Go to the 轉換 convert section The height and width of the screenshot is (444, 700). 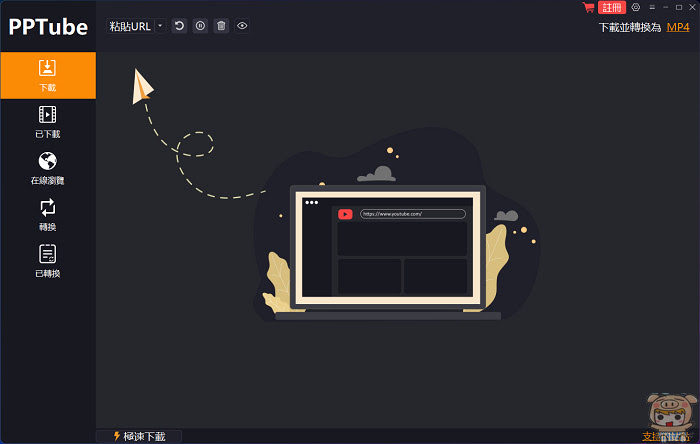tap(48, 215)
